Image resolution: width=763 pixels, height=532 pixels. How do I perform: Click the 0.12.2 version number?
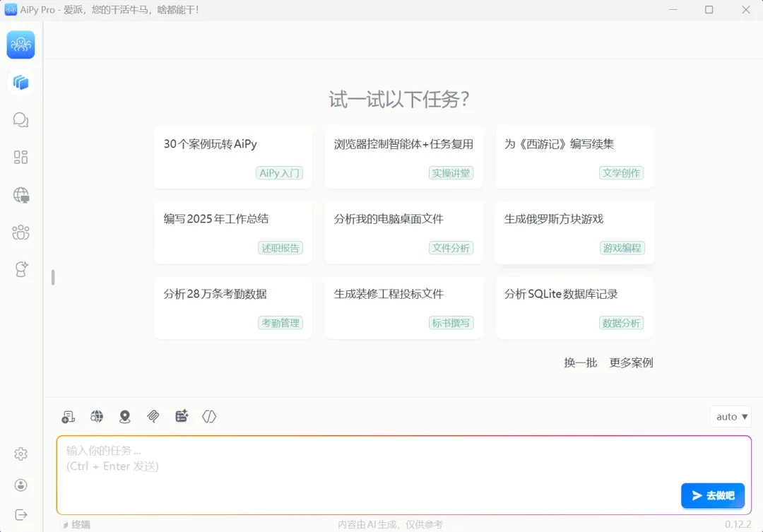coord(738,524)
